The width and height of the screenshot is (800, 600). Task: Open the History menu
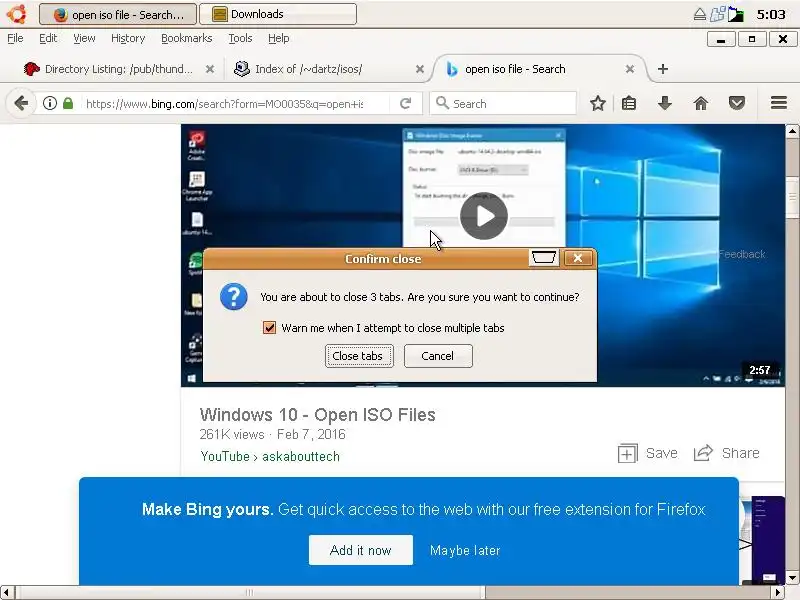[x=128, y=38]
